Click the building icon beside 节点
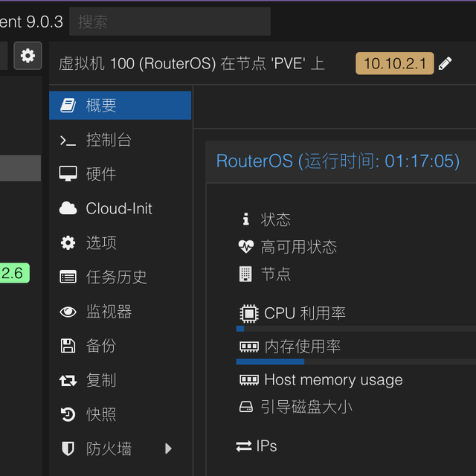 [x=245, y=274]
